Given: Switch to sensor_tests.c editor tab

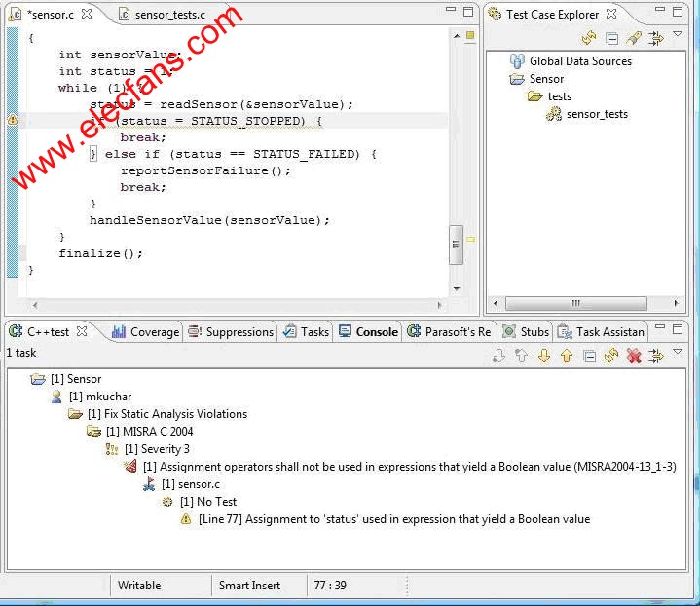Looking at the screenshot, I should pyautogui.click(x=169, y=15).
